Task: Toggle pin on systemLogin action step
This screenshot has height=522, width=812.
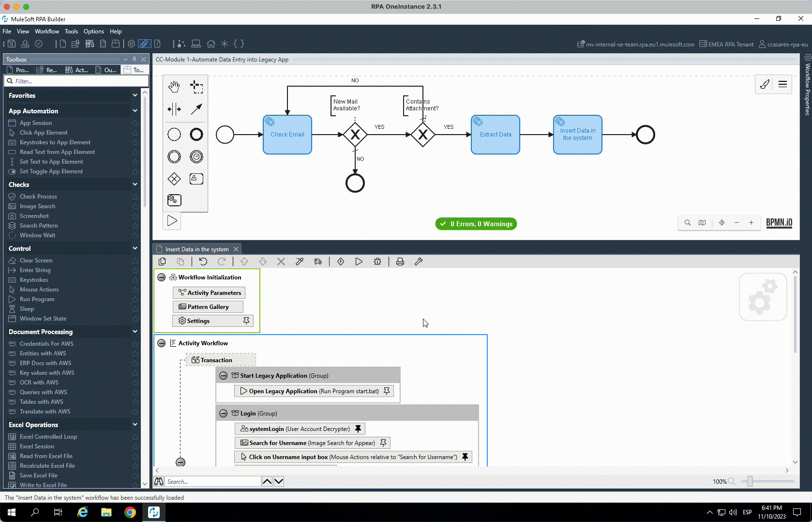Action: tap(358, 429)
